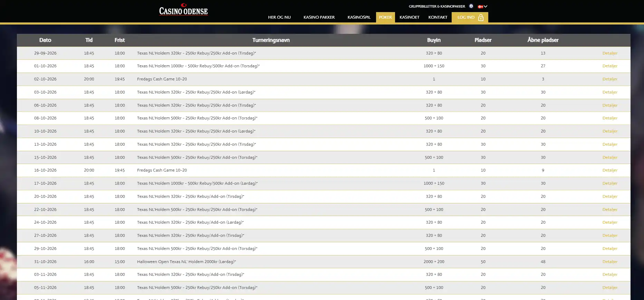The height and width of the screenshot is (300, 644).
Task: Open Detaljer for 02-10-2026 Fredags Cash Game
Action: click(x=610, y=79)
